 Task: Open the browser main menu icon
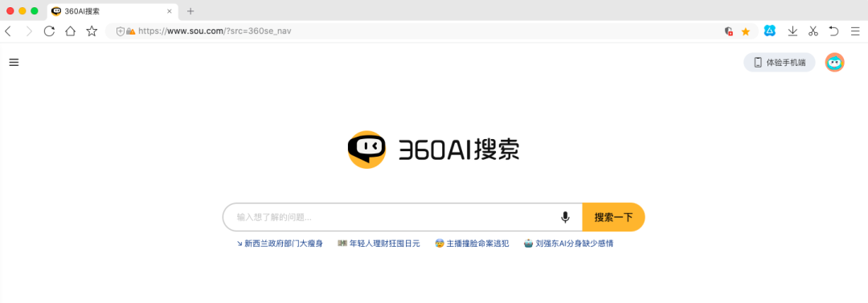click(855, 31)
